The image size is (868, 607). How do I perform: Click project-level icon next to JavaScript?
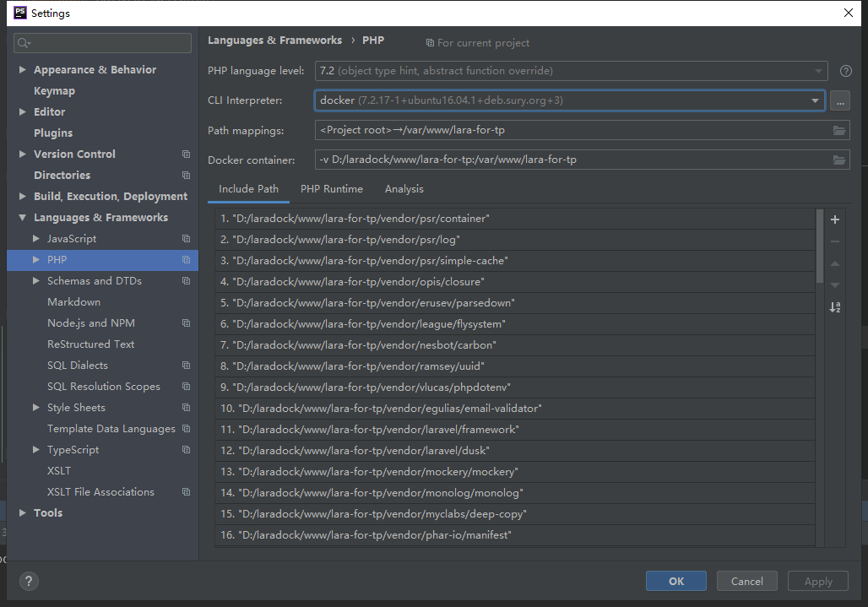click(x=186, y=238)
